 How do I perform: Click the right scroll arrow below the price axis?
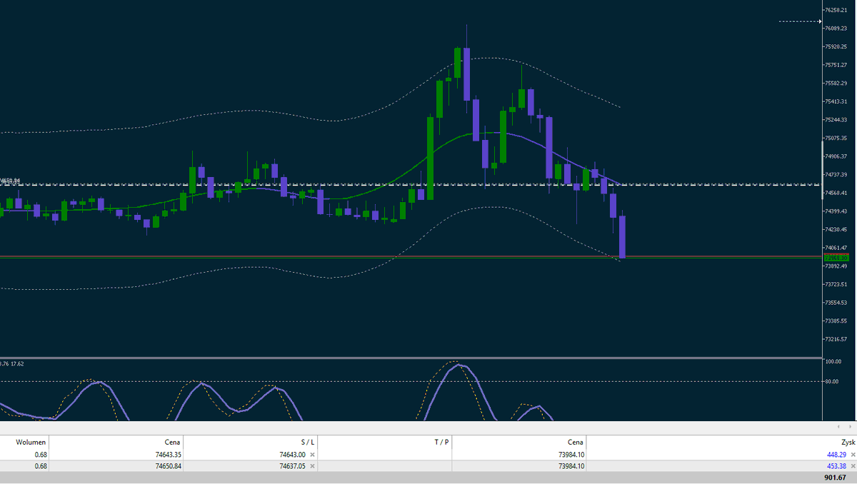pyautogui.click(x=850, y=426)
